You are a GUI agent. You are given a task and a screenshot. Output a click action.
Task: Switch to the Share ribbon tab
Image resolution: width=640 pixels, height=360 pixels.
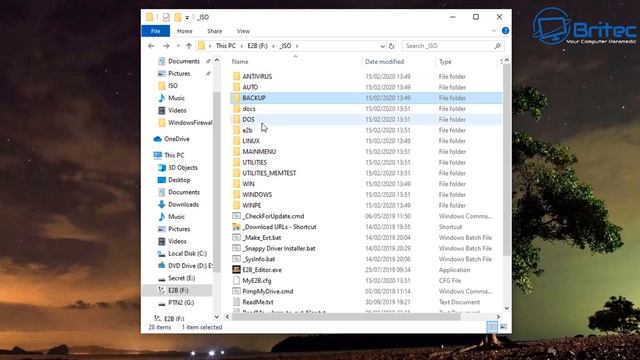click(215, 31)
